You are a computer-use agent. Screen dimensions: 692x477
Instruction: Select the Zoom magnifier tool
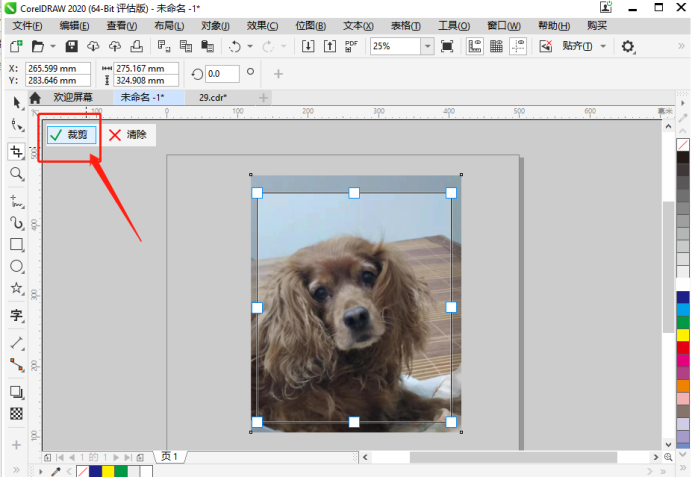click(16, 173)
